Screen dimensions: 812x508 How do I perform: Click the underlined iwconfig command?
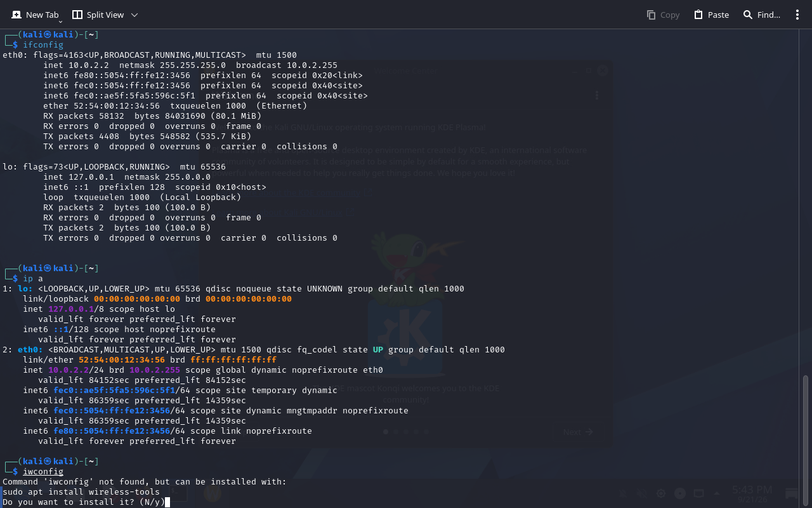[x=43, y=472]
